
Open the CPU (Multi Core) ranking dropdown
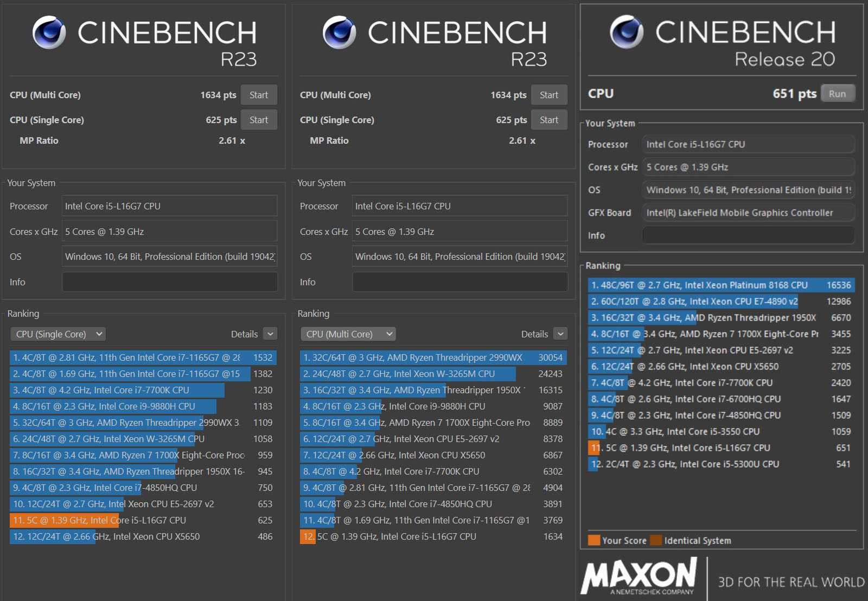[x=348, y=334]
